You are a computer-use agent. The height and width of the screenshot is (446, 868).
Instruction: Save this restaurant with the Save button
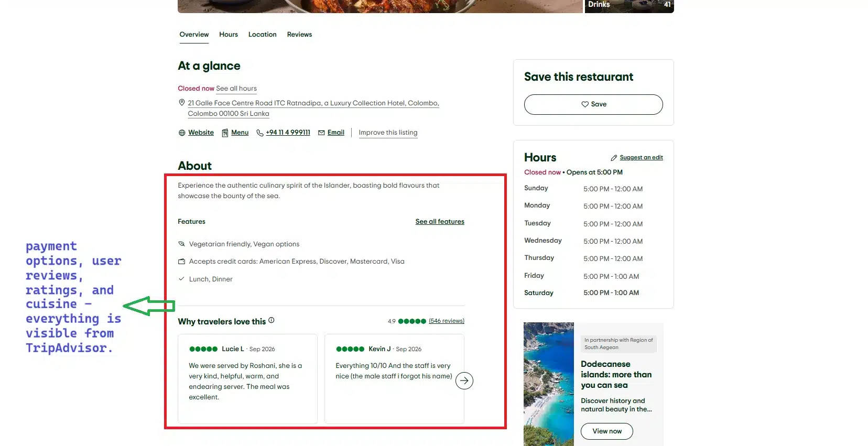pos(593,104)
